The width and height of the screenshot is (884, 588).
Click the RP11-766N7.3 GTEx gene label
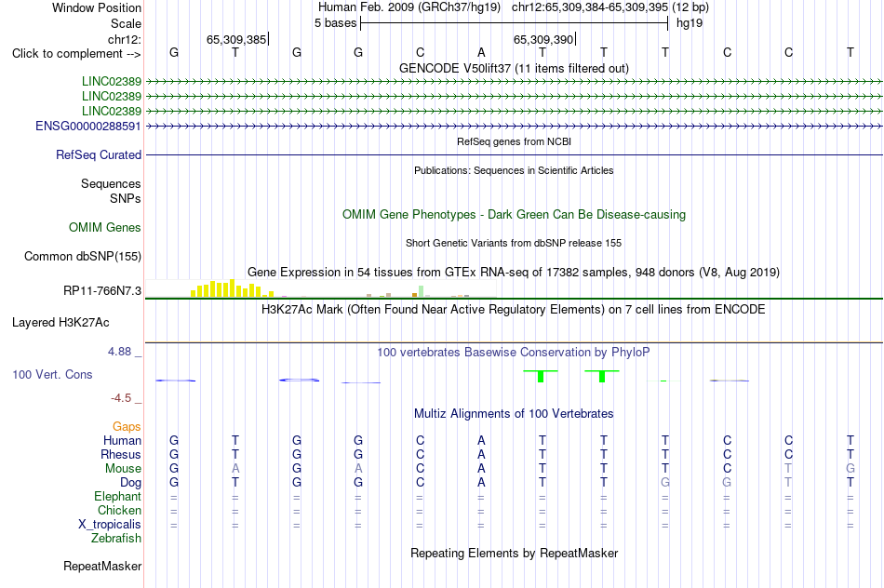102,291
